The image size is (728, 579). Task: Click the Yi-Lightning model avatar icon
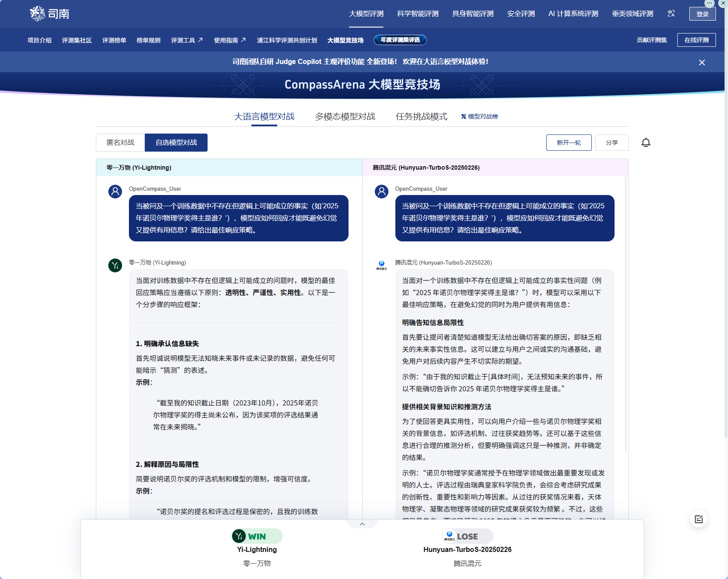tap(115, 265)
